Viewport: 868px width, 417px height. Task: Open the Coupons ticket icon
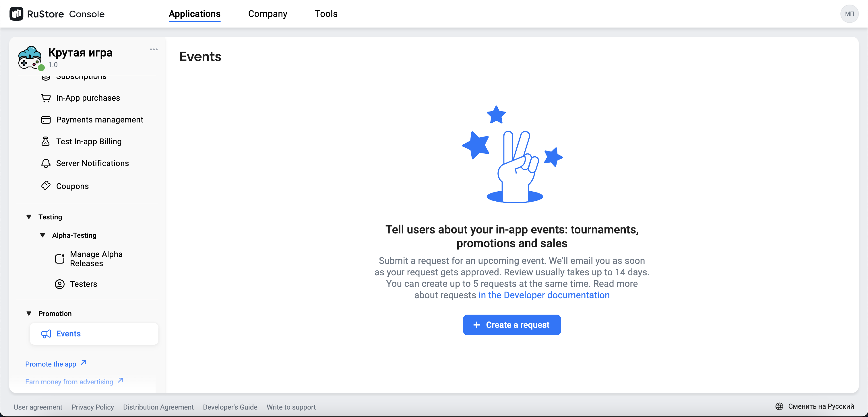[46, 186]
